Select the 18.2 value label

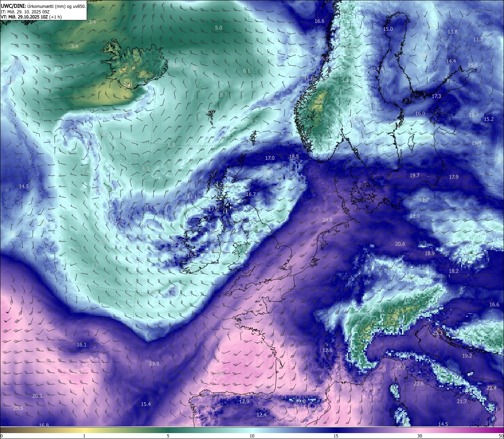(454, 271)
